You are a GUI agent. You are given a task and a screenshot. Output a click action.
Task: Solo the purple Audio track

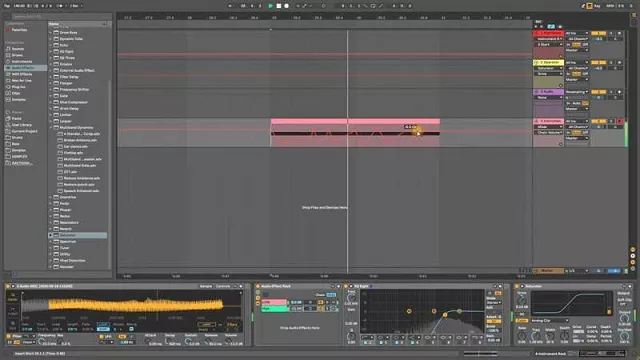[x=611, y=92]
